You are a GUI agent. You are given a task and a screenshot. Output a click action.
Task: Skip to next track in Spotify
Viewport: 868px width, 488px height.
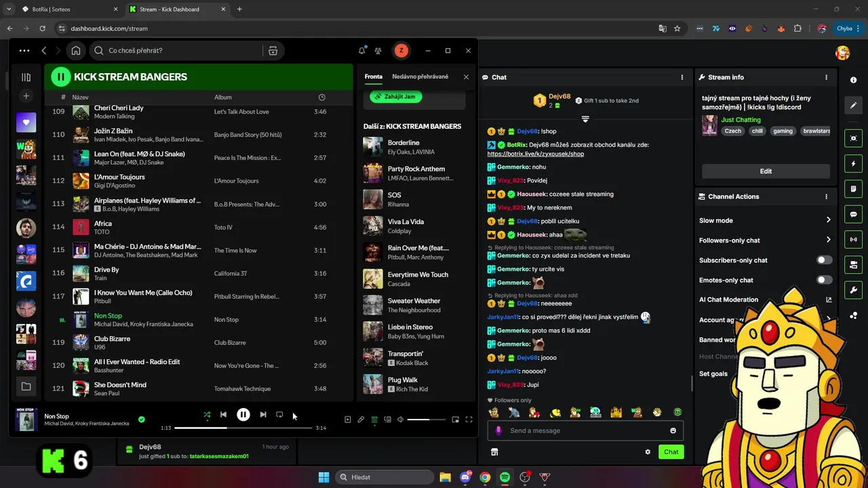[263, 415]
